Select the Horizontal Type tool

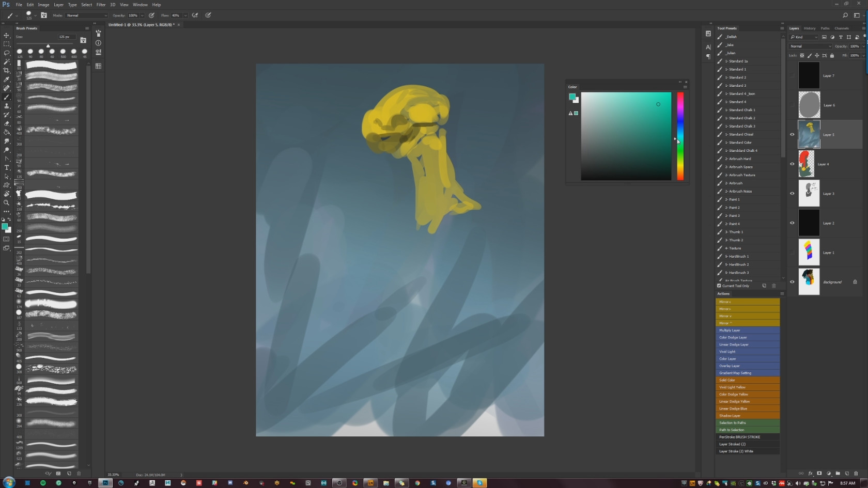tap(7, 167)
